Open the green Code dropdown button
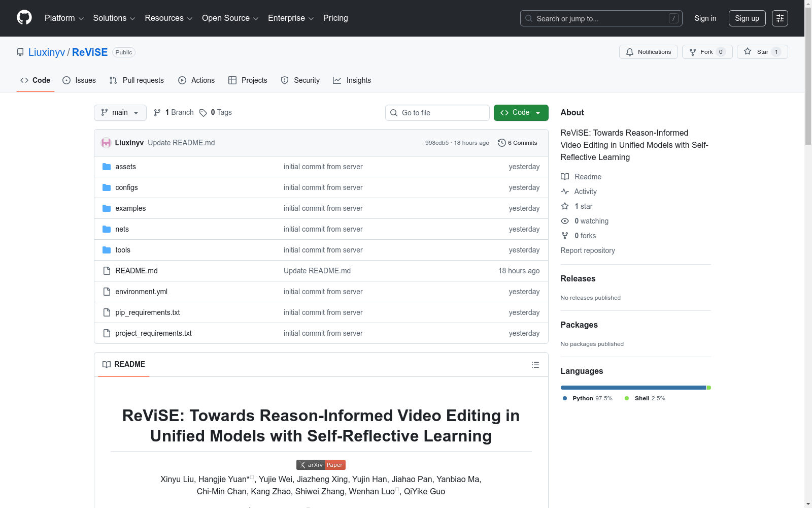Screen dimensions: 812x508 coord(521,113)
